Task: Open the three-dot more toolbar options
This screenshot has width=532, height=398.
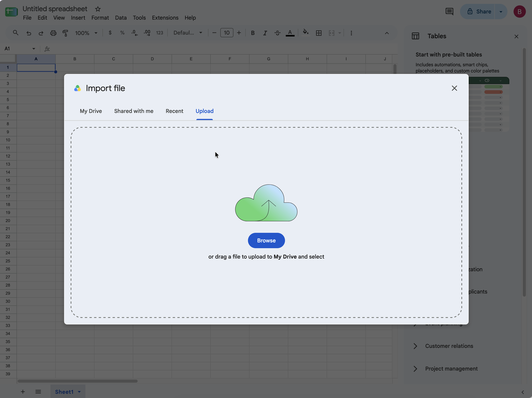Action: click(x=351, y=33)
